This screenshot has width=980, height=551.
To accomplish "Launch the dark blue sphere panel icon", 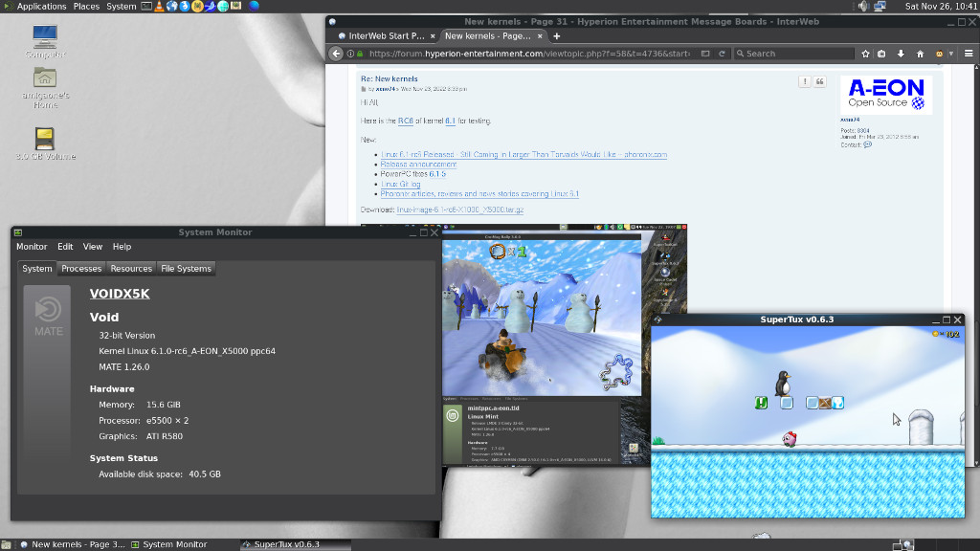I will pos(254,7).
